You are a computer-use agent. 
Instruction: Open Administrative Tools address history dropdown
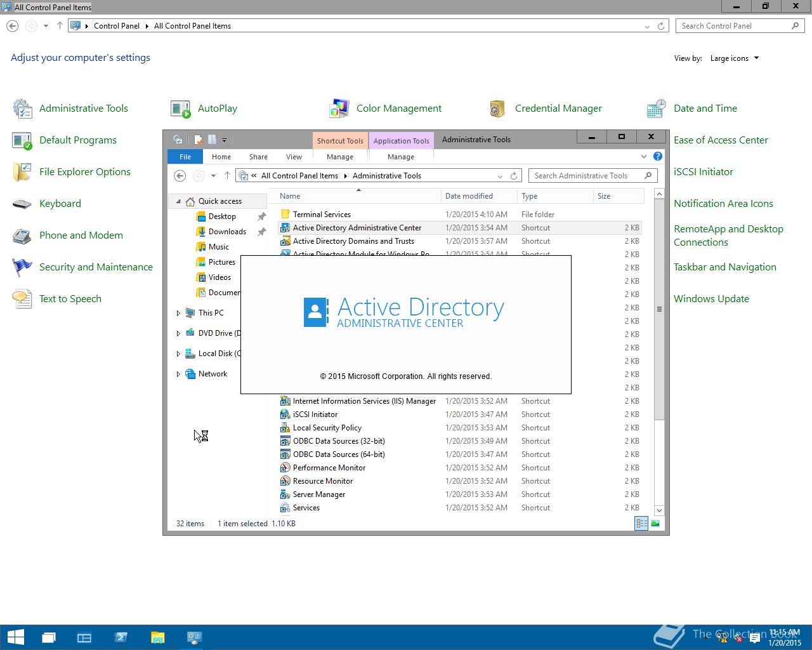pyautogui.click(x=500, y=176)
